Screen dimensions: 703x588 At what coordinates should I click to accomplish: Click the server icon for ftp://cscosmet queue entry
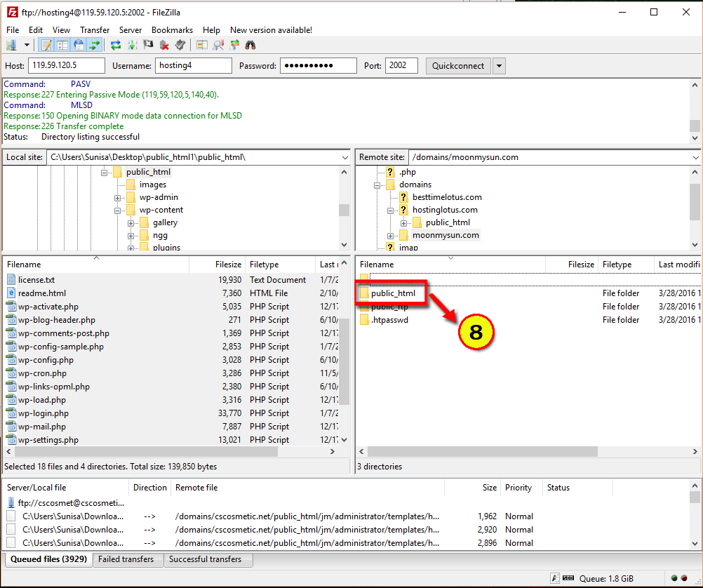tap(11, 503)
